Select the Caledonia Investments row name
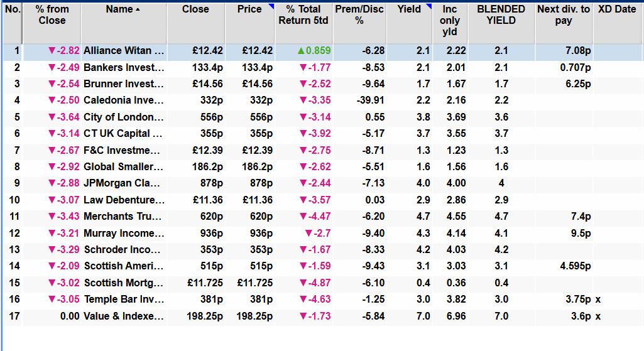Viewport: 644px width, 351px height. click(124, 100)
